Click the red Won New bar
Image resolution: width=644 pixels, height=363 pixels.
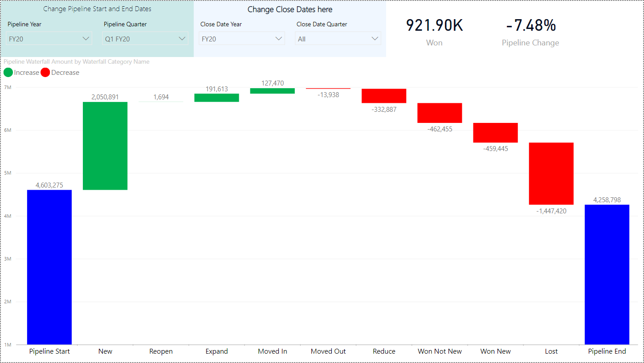(x=495, y=133)
